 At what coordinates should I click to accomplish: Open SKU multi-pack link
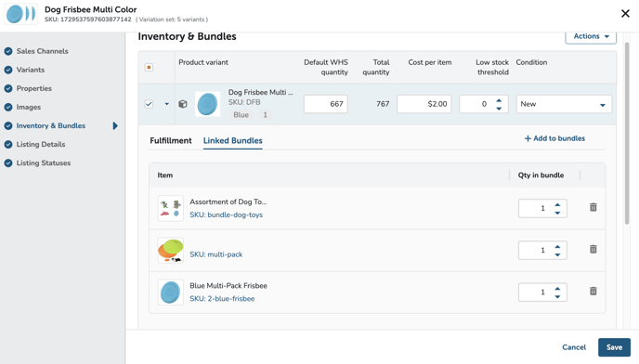click(216, 254)
